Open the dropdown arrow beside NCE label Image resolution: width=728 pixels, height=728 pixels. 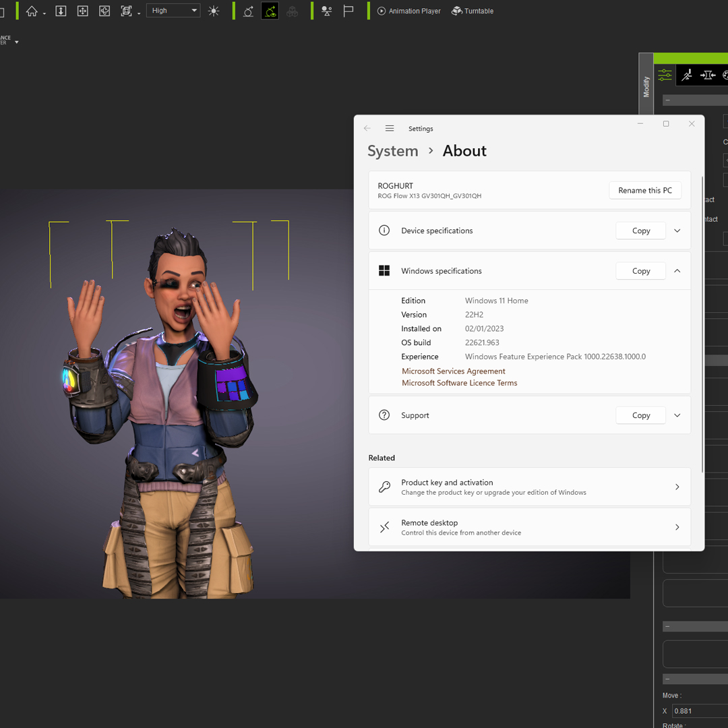click(x=17, y=42)
